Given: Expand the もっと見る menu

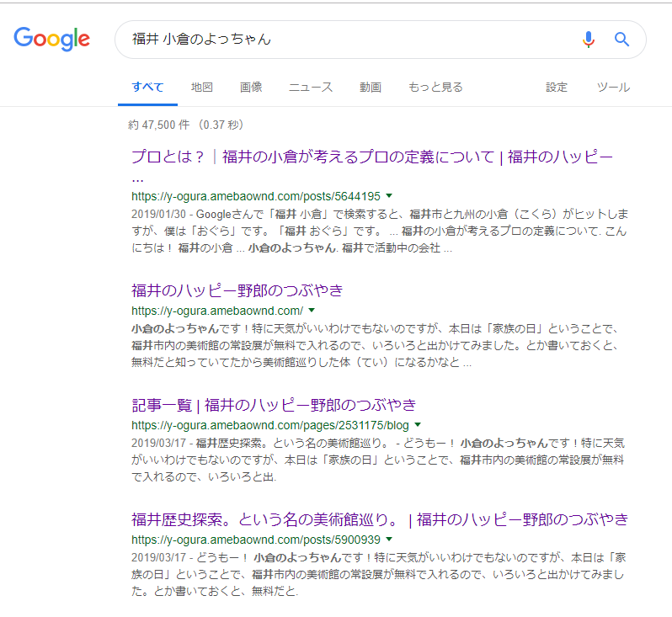Looking at the screenshot, I should coord(435,88).
